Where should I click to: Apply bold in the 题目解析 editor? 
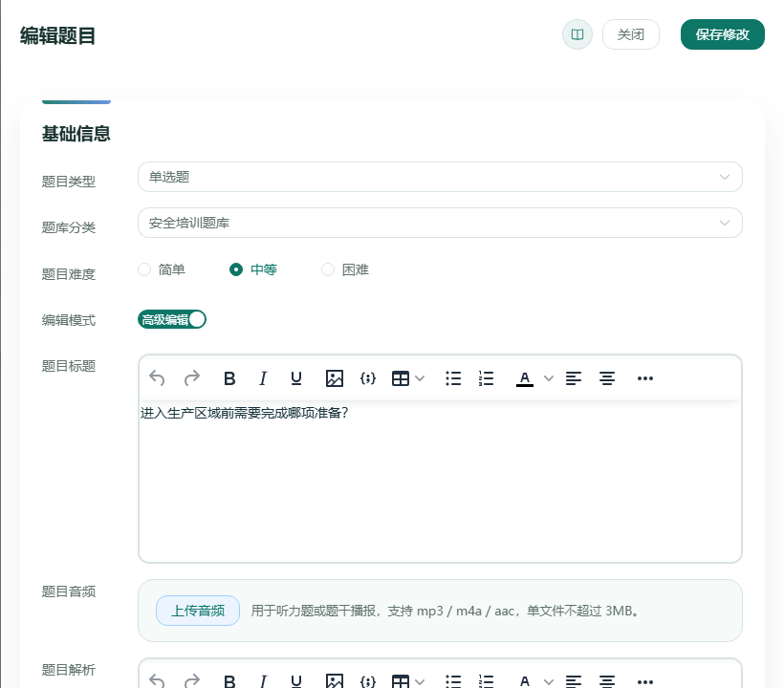pos(229,681)
